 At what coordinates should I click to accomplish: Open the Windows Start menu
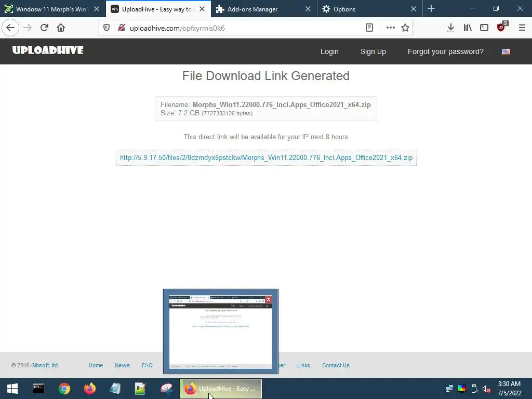click(12, 389)
